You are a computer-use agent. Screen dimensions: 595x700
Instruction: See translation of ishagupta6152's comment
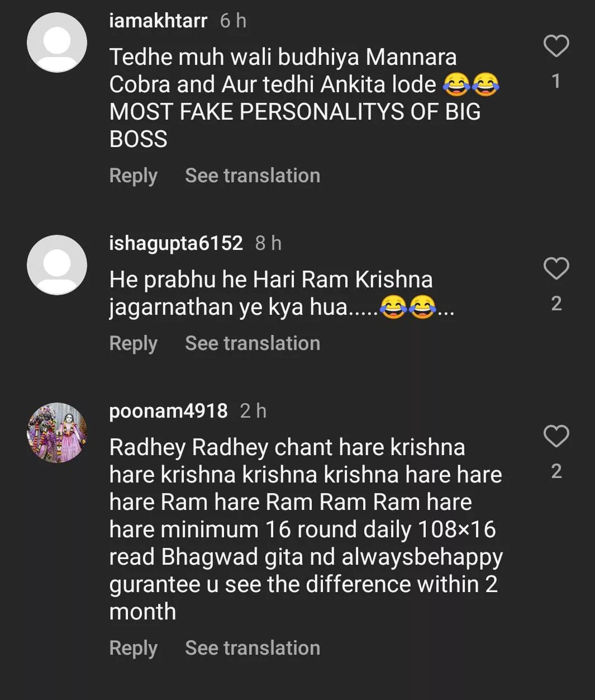(x=253, y=343)
